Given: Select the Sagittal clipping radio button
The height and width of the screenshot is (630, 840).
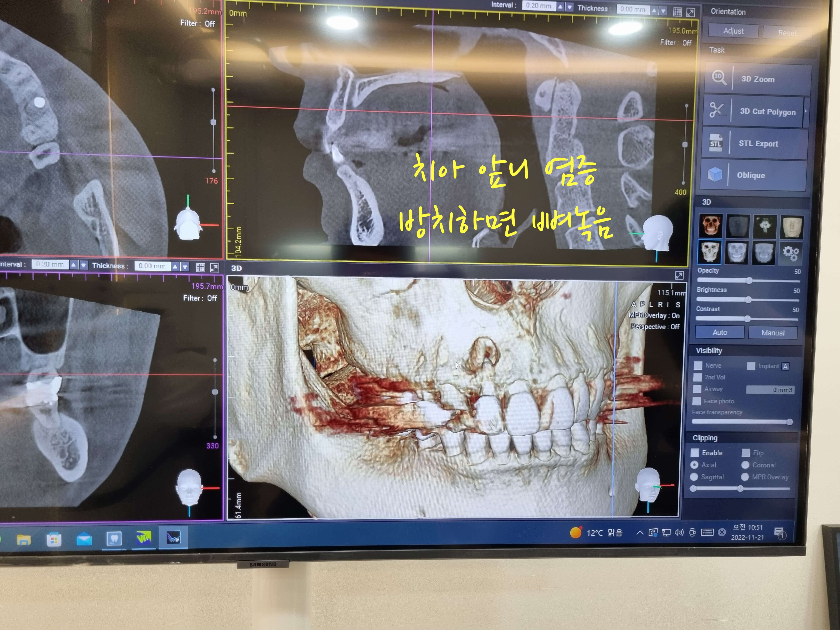Looking at the screenshot, I should click(694, 477).
